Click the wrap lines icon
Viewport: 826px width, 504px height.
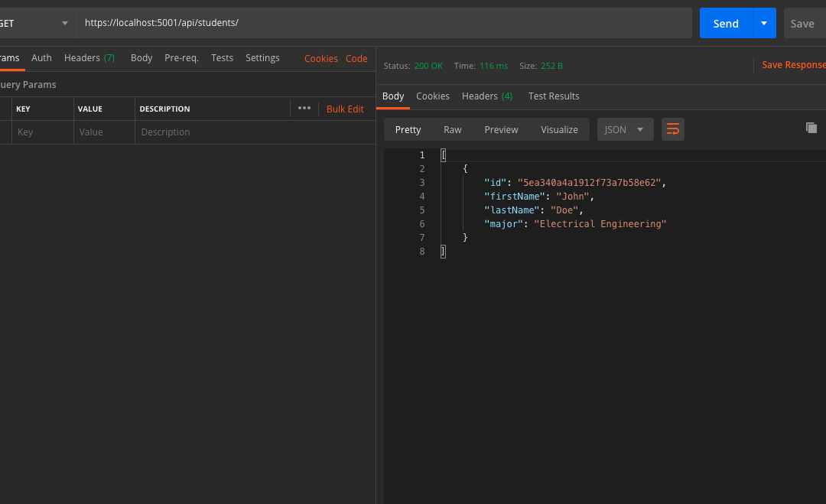point(673,129)
